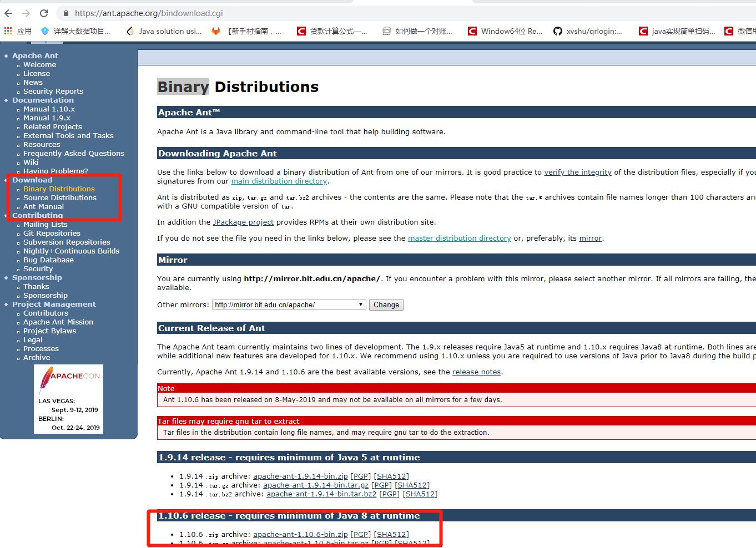Open SHA512 checksum for 1.9.14 zip
This screenshot has height=548, width=756.
[391, 476]
